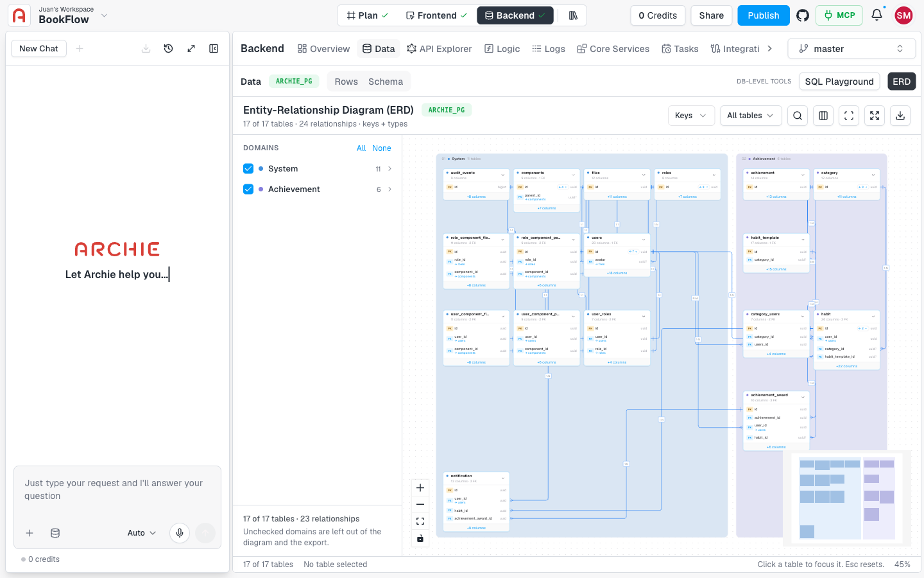Viewport: 924px width, 578px height.
Task: Open the library books icon beside Backend
Action: click(x=573, y=15)
